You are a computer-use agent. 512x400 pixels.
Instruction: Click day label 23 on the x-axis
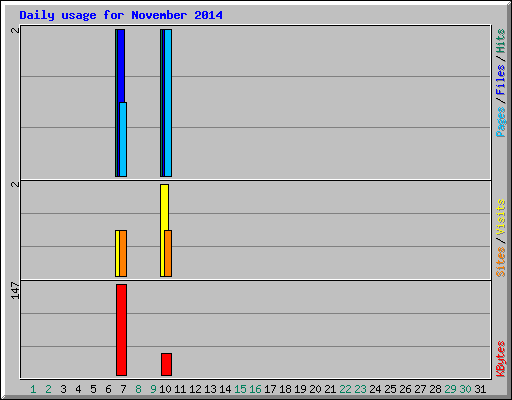click(360, 389)
